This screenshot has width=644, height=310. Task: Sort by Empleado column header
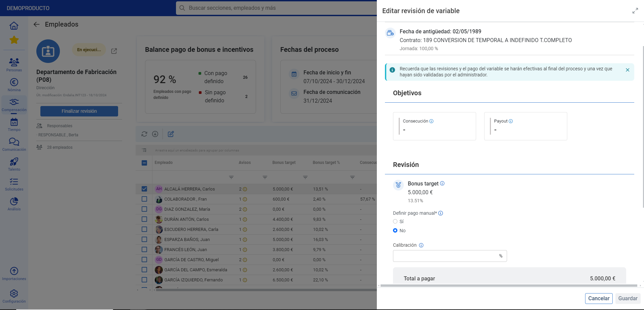[x=164, y=163]
